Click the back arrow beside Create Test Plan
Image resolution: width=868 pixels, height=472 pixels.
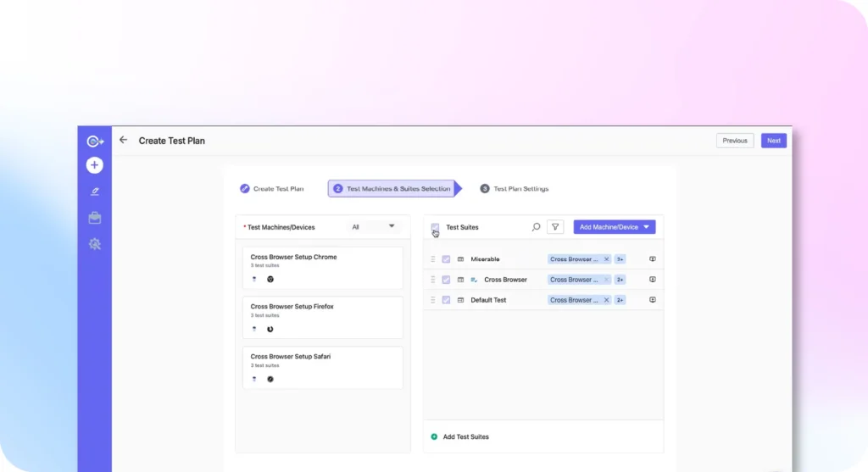tap(124, 141)
